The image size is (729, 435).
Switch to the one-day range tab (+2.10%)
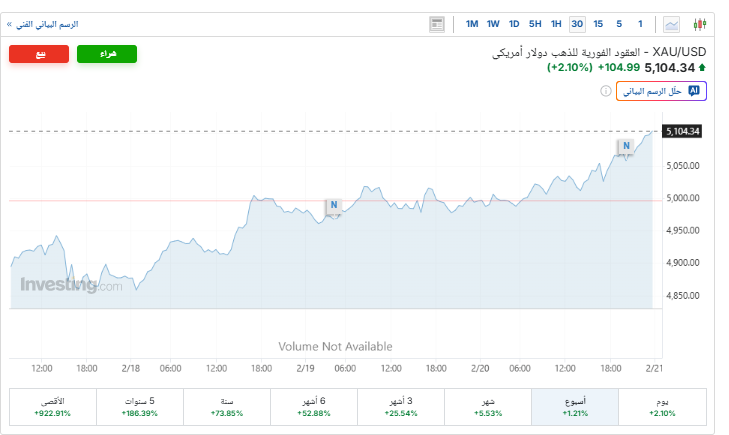pyautogui.click(x=662, y=406)
